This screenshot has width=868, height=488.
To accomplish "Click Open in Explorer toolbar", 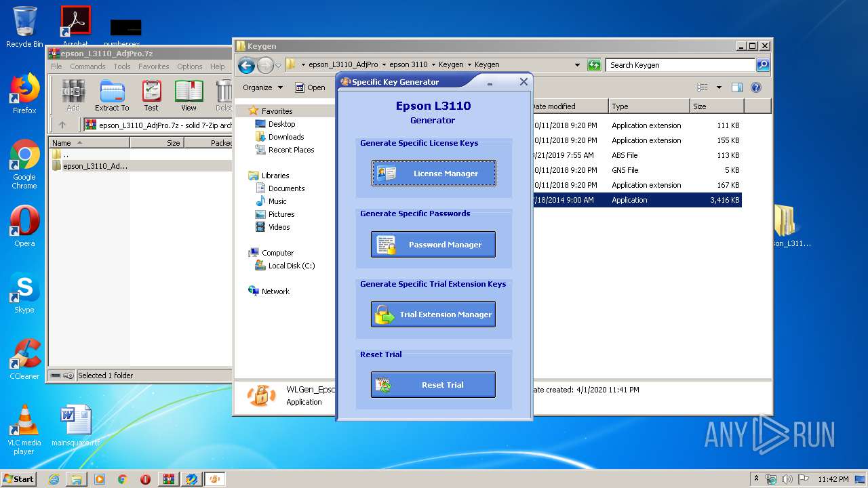I will [310, 87].
